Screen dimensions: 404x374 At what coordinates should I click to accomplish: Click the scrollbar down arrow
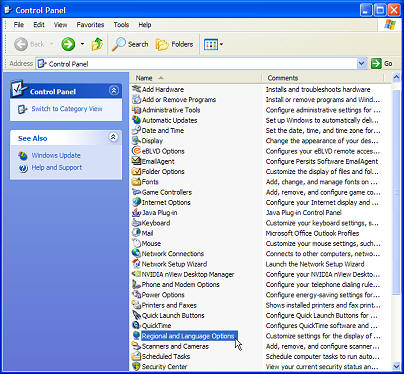(x=396, y=366)
